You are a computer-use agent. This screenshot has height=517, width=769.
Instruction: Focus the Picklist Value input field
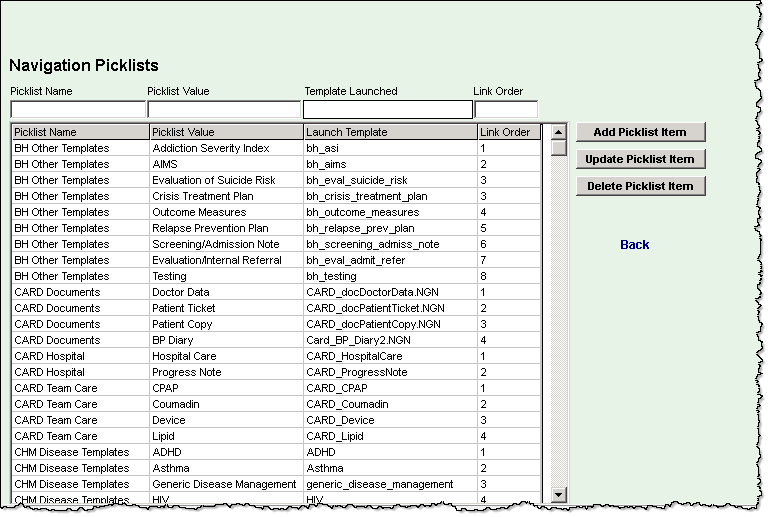point(224,109)
